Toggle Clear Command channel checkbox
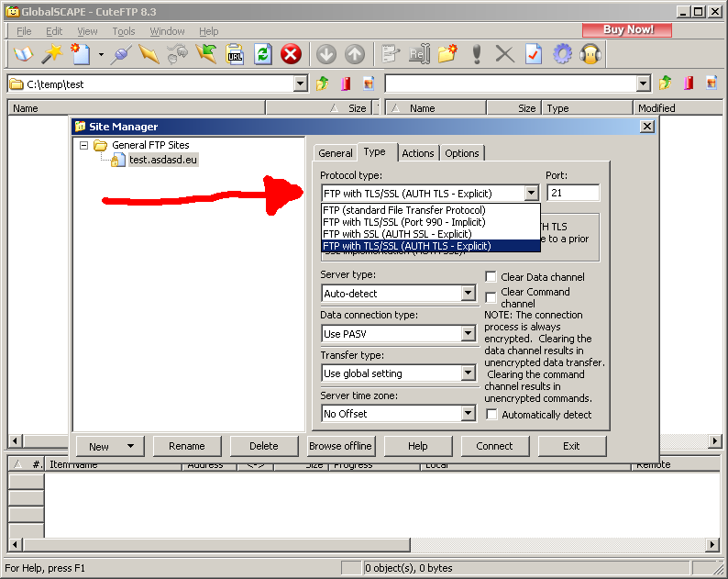 point(491,297)
